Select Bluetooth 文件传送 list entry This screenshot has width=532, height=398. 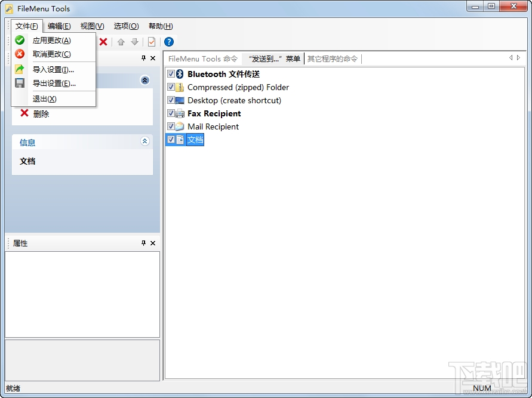[x=223, y=74]
